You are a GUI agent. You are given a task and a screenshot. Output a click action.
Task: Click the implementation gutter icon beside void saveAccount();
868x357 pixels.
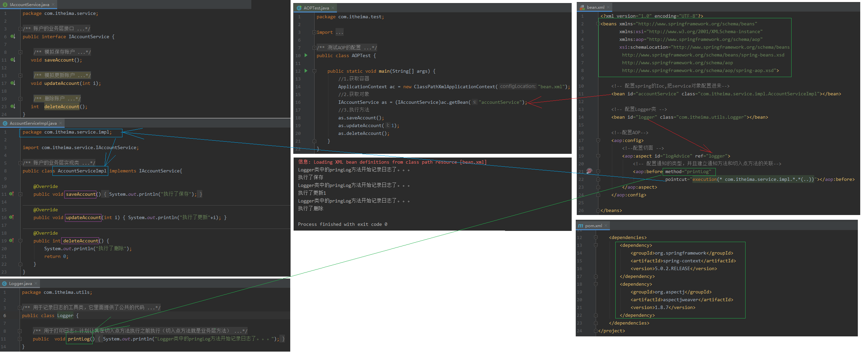(x=13, y=59)
